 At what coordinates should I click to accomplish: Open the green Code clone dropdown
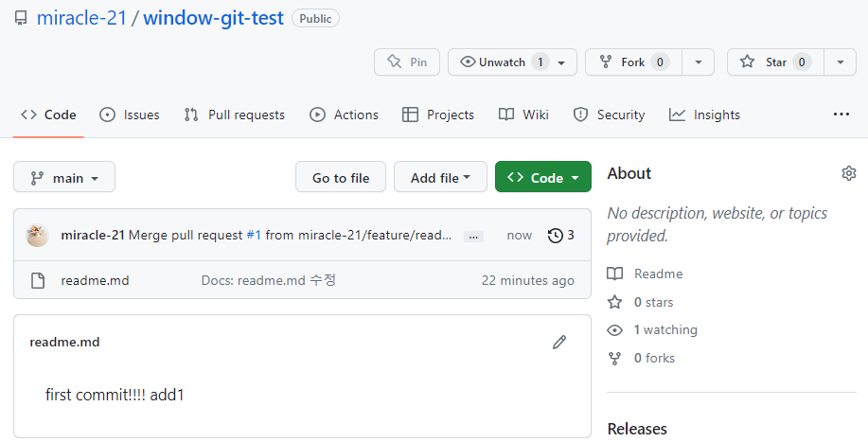tap(543, 177)
